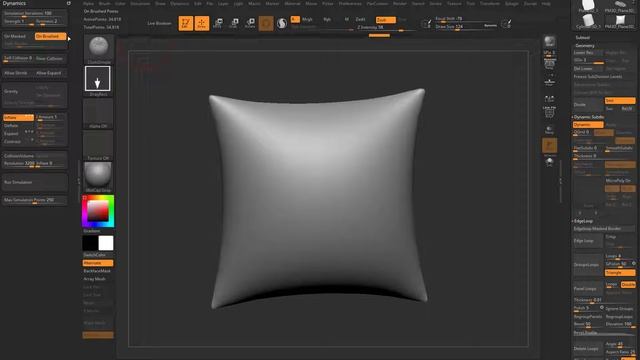
Task: Open the Texture Off selector
Action: [98, 145]
